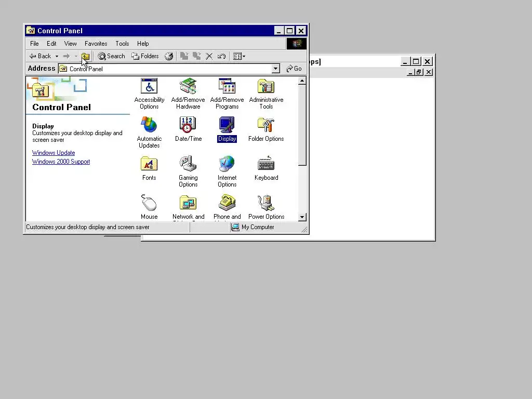The image size is (532, 399).
Task: Select the Network and Dial-up icon
Action: 188,207
